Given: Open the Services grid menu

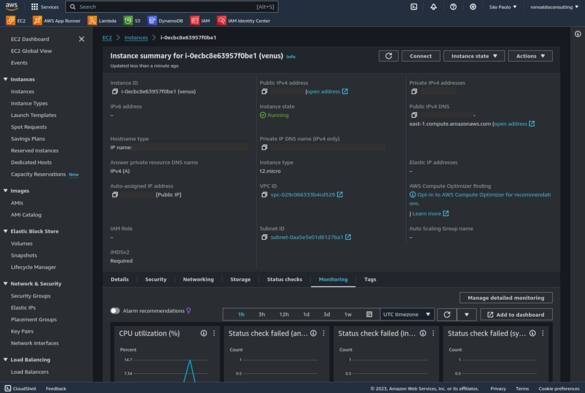Looking at the screenshot, I should pos(44,7).
